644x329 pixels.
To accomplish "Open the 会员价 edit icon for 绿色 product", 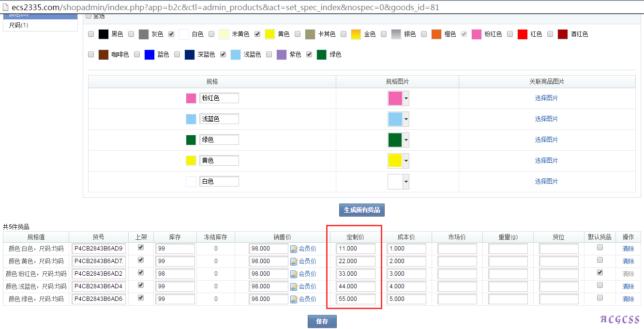I will 294,299.
